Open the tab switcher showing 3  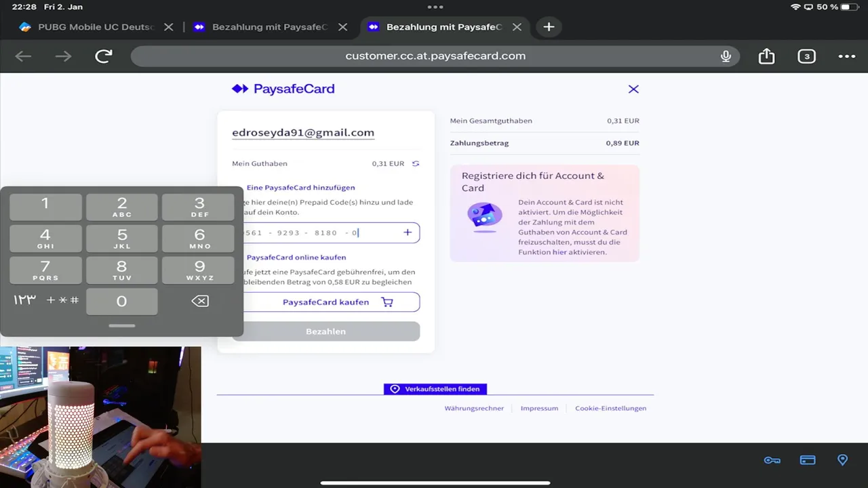(806, 56)
